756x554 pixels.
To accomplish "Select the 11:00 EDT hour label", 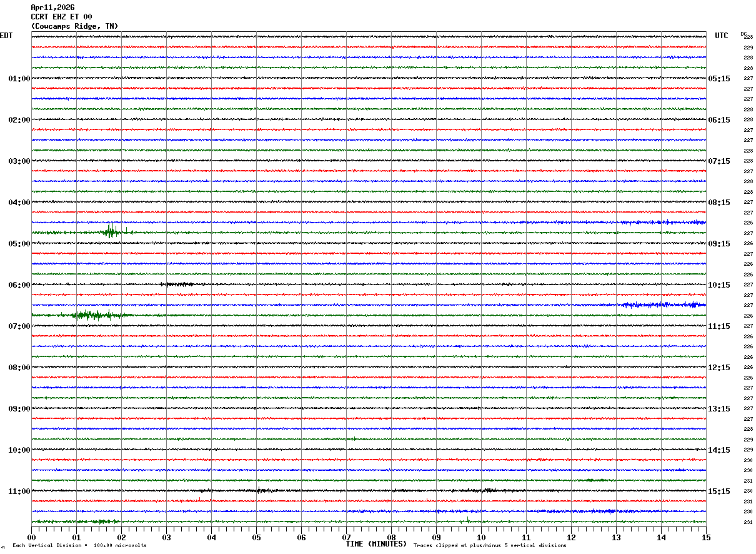I will pos(19,491).
